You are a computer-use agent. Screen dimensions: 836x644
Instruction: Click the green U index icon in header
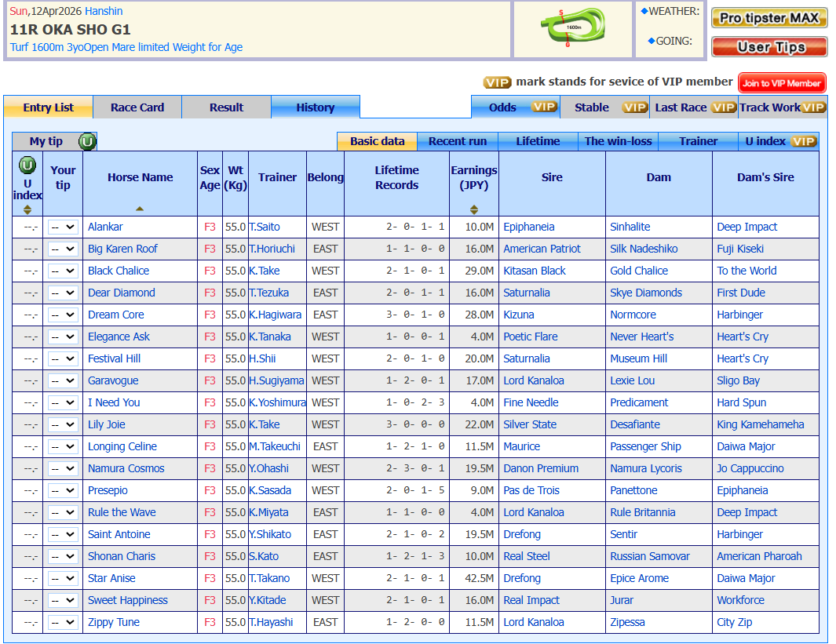pyautogui.click(x=27, y=166)
